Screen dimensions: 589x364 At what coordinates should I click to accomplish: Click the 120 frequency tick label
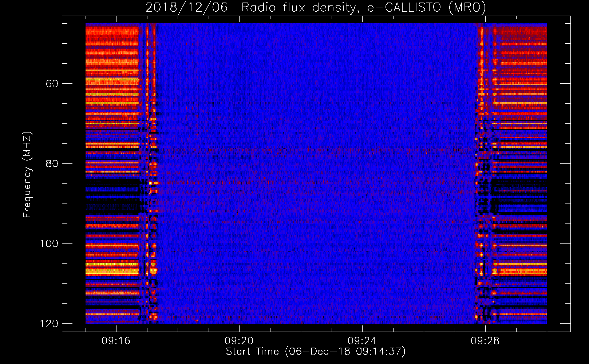click(49, 324)
